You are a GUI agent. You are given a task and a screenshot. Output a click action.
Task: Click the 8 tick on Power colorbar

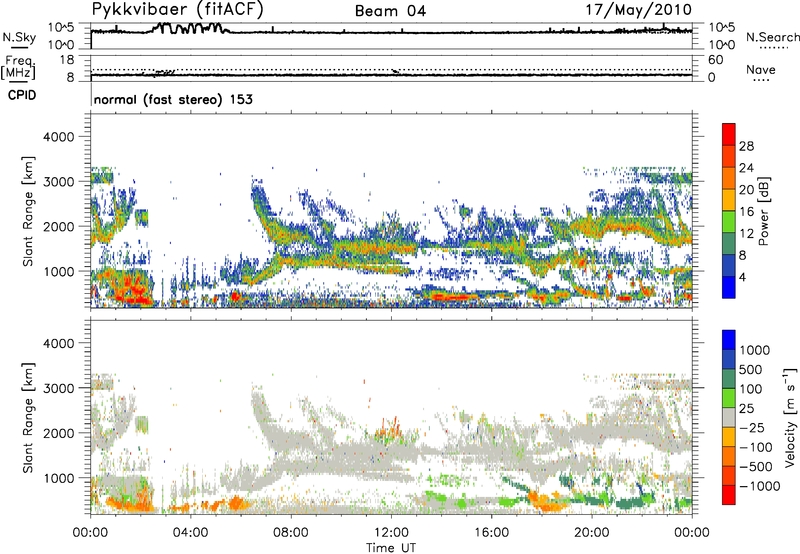tap(742, 256)
